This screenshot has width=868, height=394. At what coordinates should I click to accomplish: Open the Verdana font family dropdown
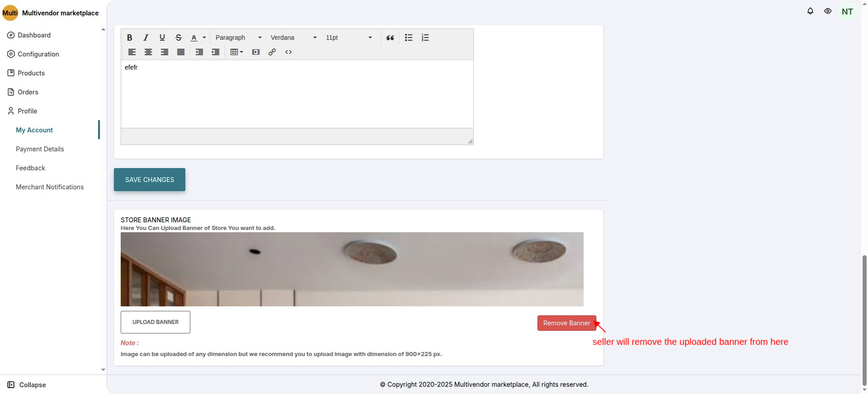pyautogui.click(x=293, y=38)
